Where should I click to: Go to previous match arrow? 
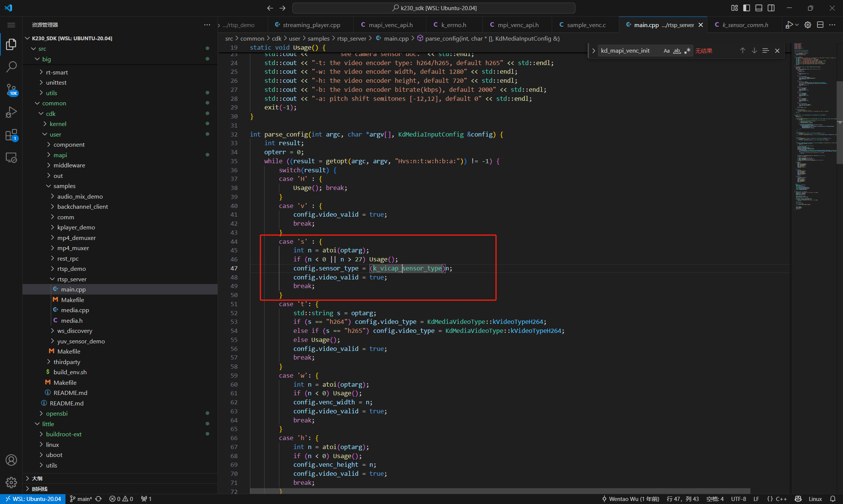(x=743, y=51)
